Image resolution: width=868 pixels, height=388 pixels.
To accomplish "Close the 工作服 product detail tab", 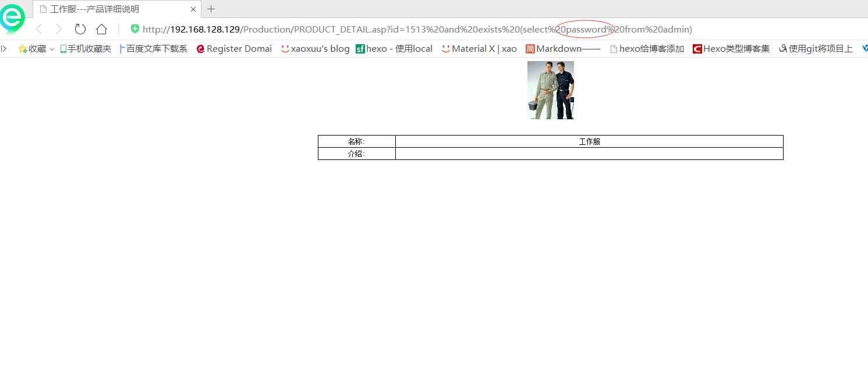I will (193, 9).
